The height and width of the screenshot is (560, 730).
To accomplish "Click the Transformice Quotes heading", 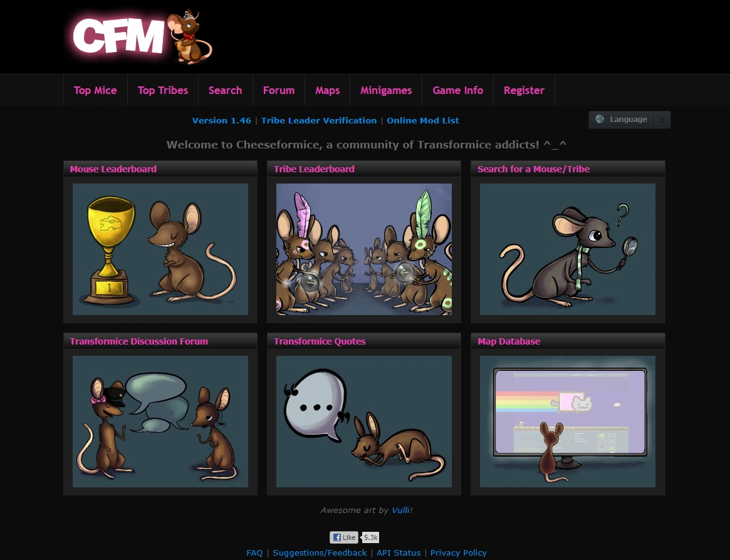I will coord(320,341).
